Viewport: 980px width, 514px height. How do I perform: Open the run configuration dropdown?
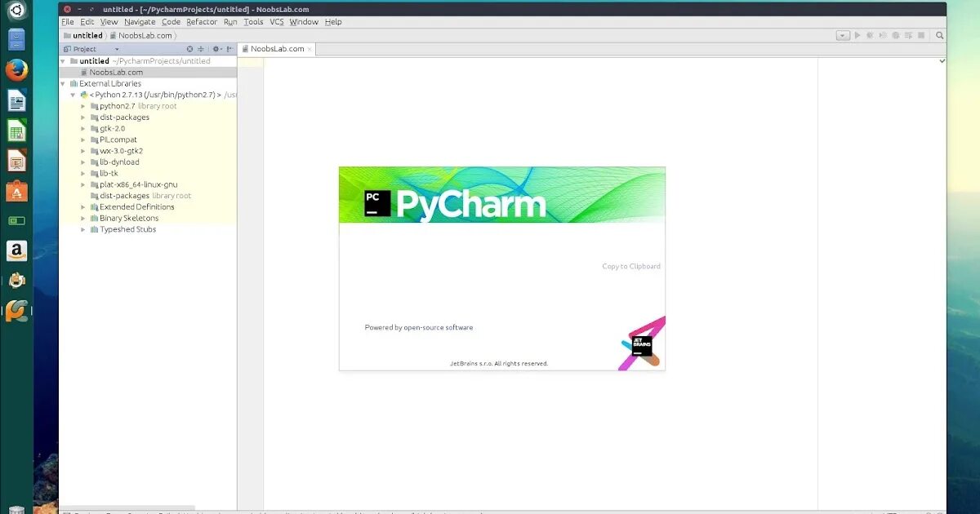click(x=843, y=35)
